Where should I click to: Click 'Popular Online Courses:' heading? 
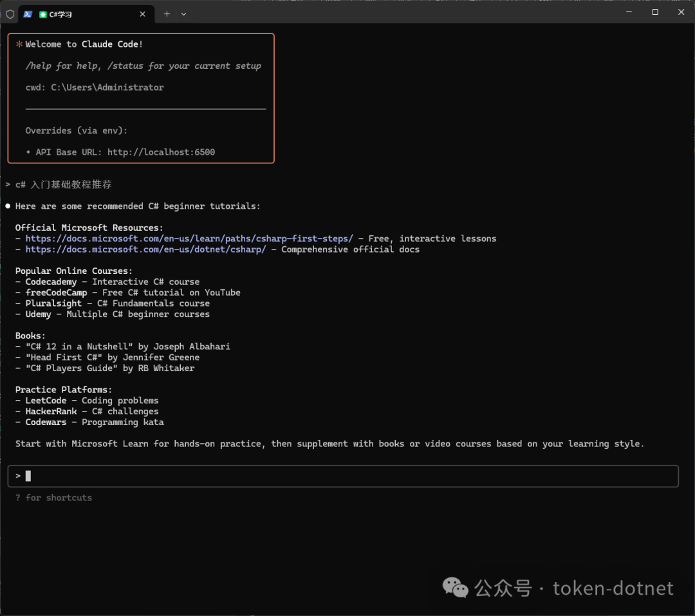click(73, 271)
